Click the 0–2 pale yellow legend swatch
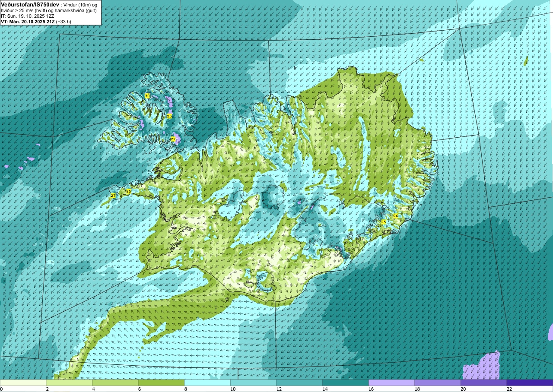553x392 pixels. (23, 383)
